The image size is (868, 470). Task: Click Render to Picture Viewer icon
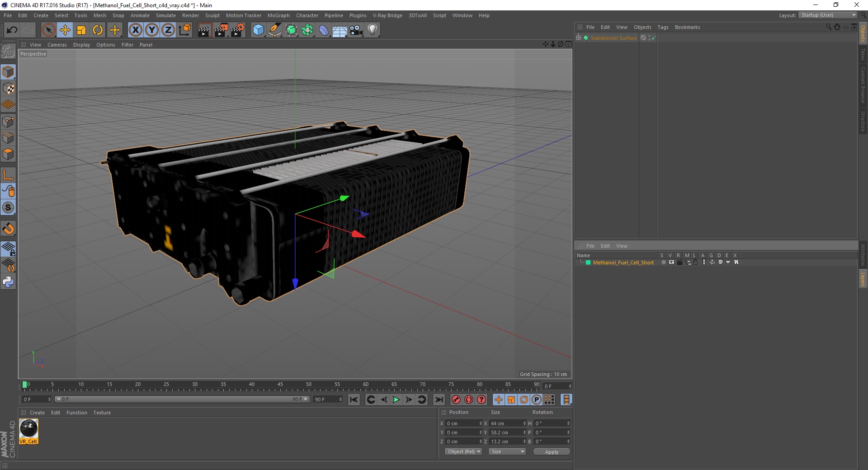point(221,30)
